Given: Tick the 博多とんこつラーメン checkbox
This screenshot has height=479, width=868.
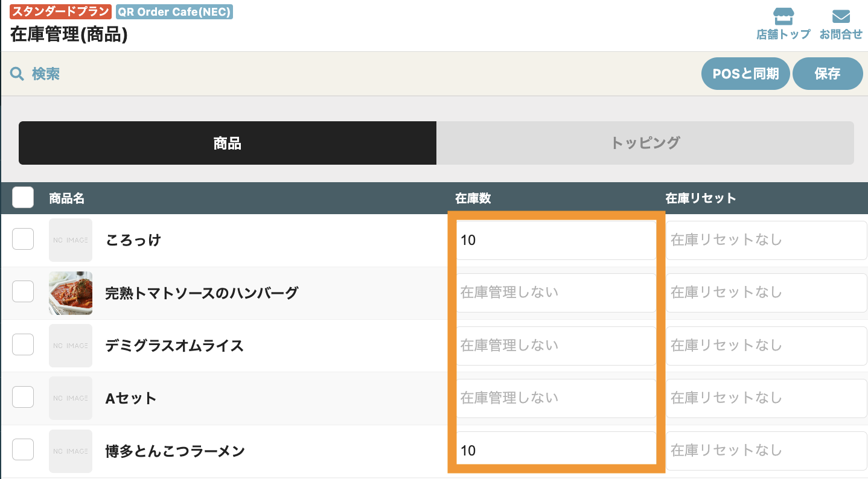Looking at the screenshot, I should tap(23, 450).
